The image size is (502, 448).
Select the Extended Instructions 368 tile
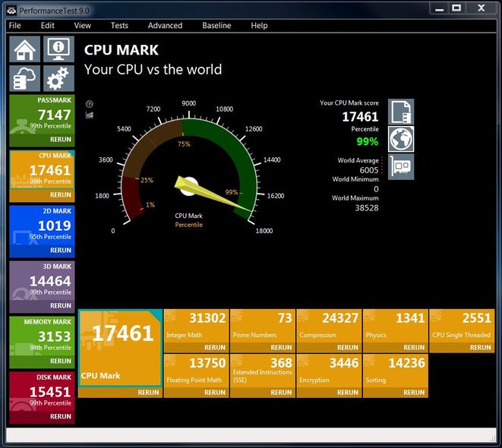point(263,371)
